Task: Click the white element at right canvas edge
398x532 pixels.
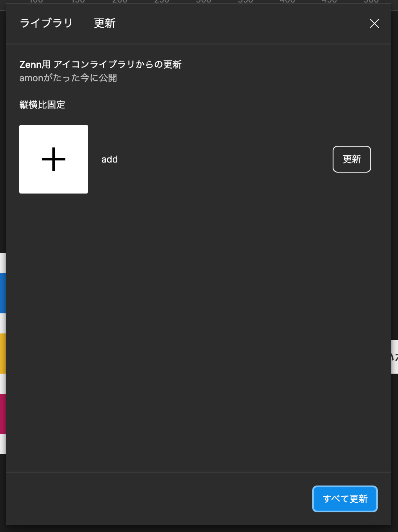Action: point(394,357)
